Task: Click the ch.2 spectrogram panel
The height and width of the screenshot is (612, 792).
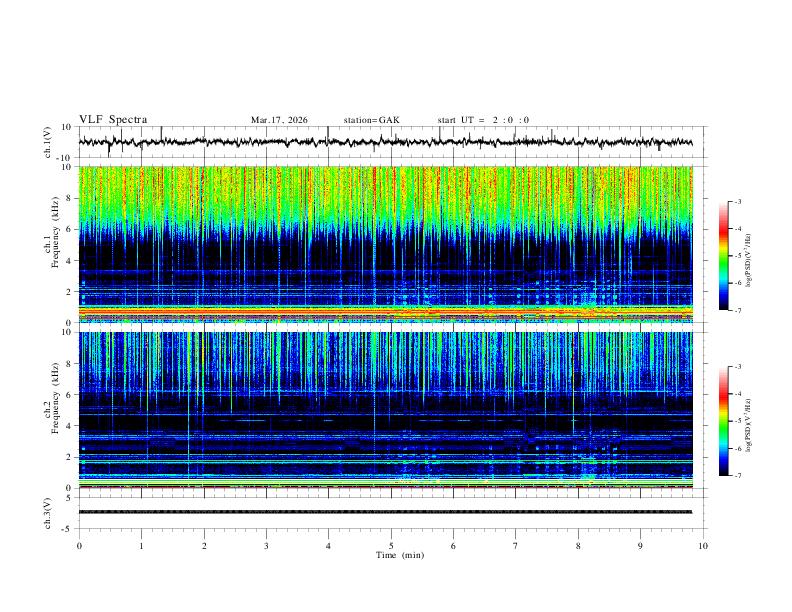Action: point(386,410)
